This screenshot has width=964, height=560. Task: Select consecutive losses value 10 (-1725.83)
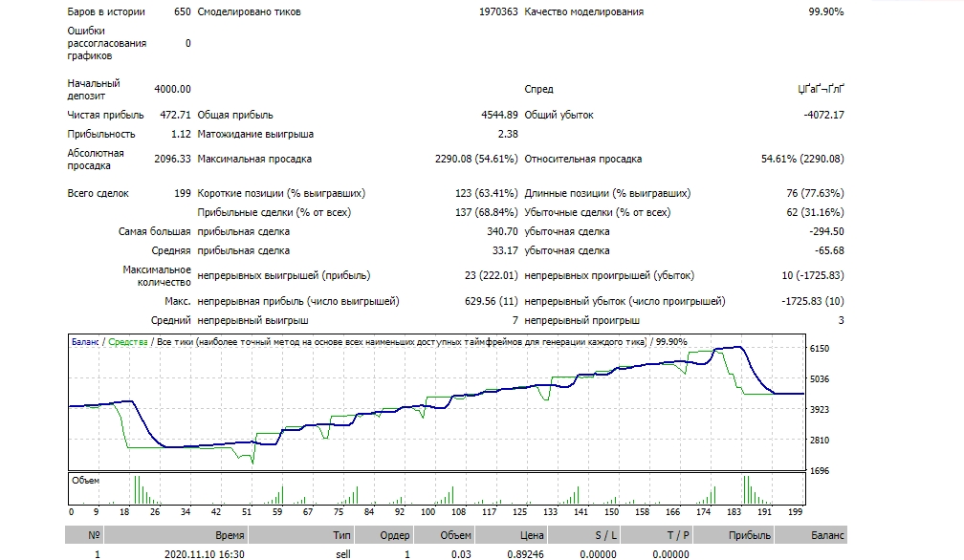(x=813, y=276)
